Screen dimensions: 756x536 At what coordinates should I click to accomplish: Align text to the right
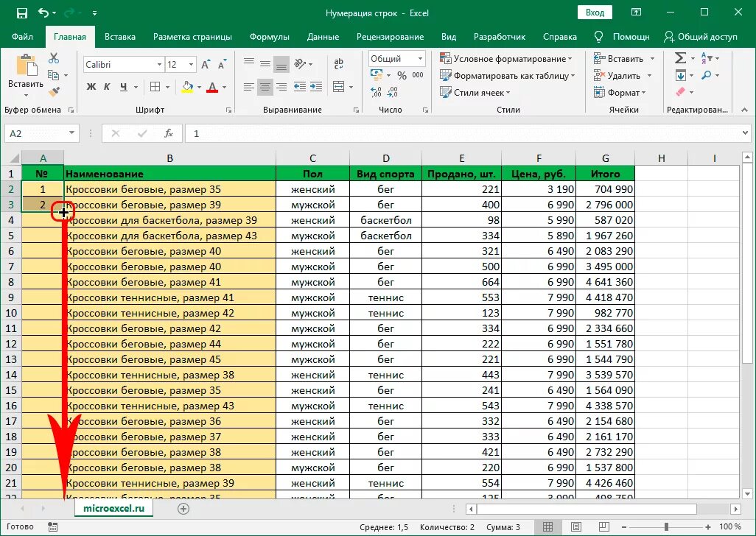[281, 87]
